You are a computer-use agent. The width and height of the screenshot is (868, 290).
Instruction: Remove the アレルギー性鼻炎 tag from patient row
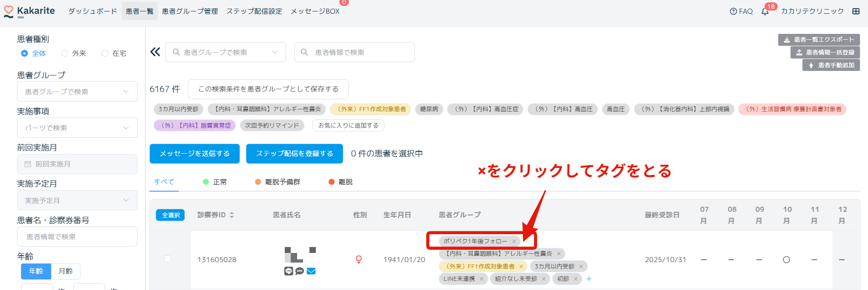click(559, 253)
